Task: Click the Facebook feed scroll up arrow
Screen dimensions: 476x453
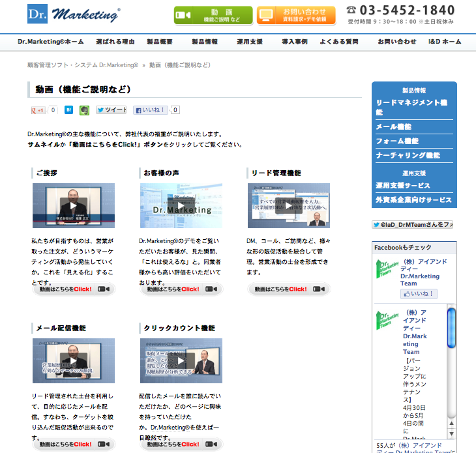Action: tap(451, 423)
